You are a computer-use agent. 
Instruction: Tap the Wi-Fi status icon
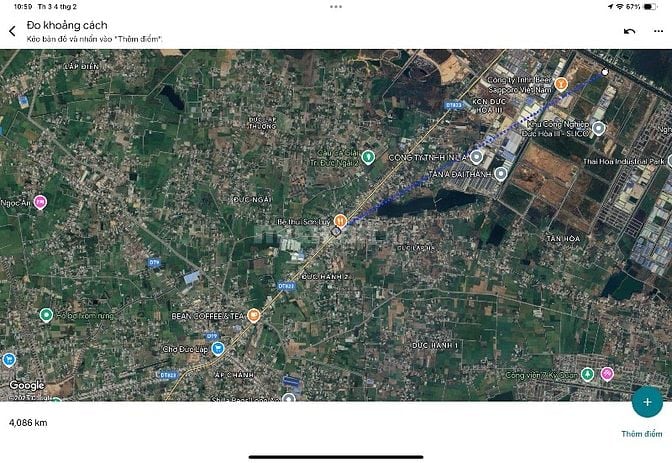(x=620, y=6)
